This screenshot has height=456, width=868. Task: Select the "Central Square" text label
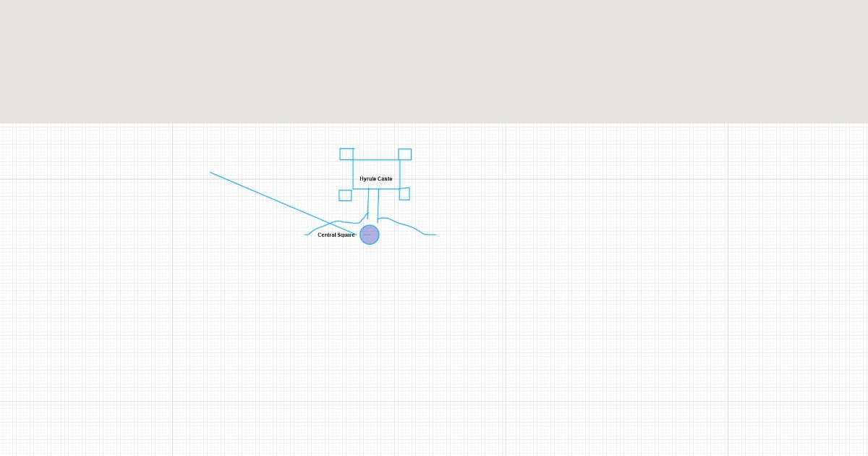(x=336, y=235)
